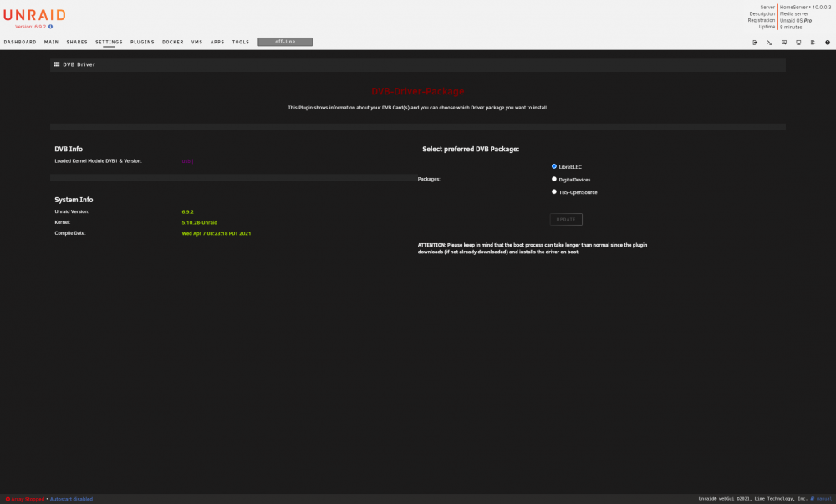Click the off-line status button
The image size is (836, 504).
pyautogui.click(x=285, y=42)
